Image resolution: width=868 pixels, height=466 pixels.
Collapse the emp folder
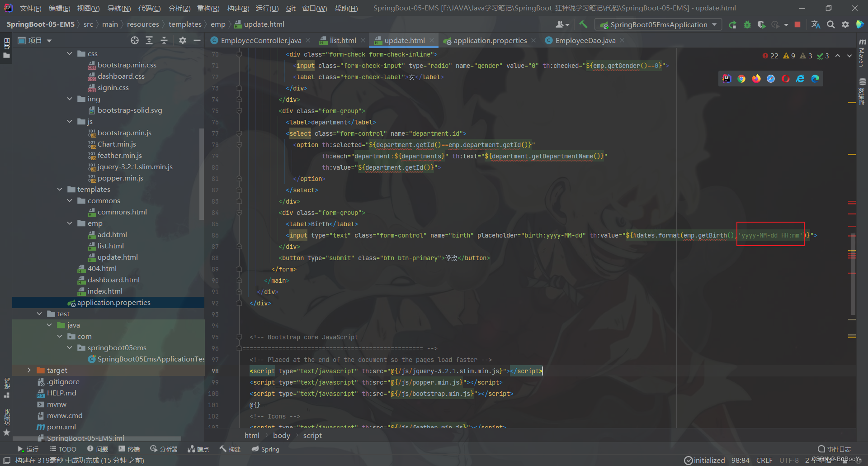[x=70, y=223]
